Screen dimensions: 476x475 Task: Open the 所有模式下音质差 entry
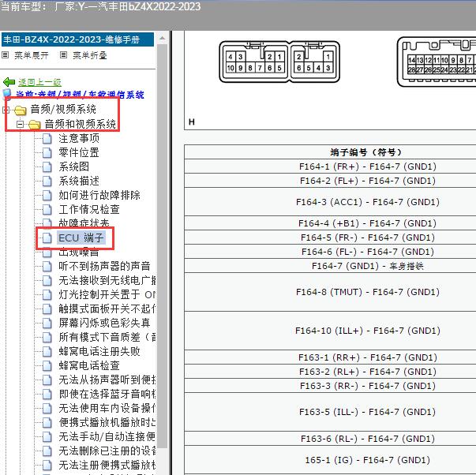tap(107, 337)
